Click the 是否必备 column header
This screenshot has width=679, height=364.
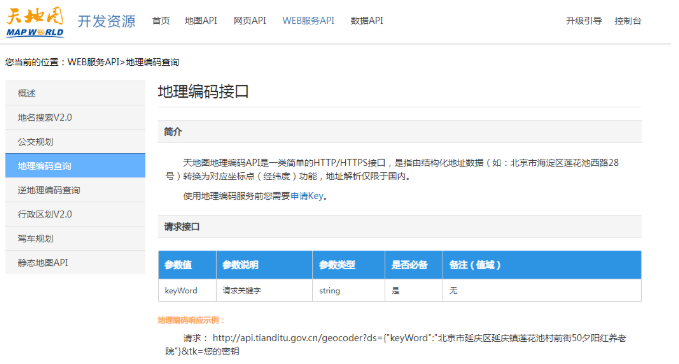(414, 265)
